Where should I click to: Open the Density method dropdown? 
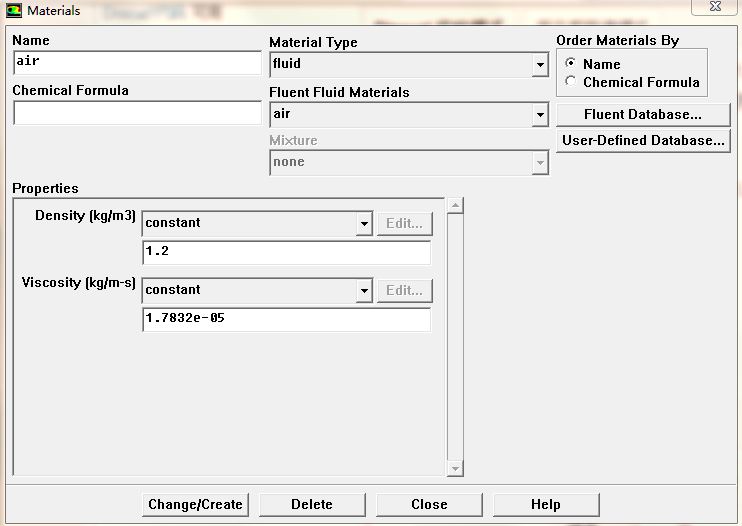[364, 223]
